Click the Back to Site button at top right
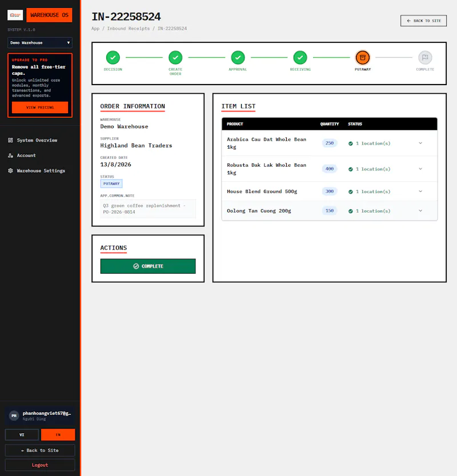The height and width of the screenshot is (476, 457). pos(423,21)
